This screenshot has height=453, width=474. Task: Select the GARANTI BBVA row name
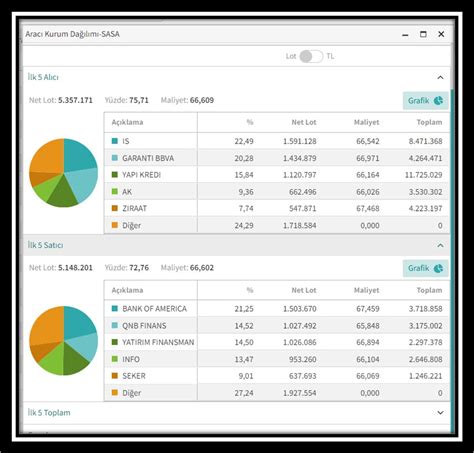[148, 158]
